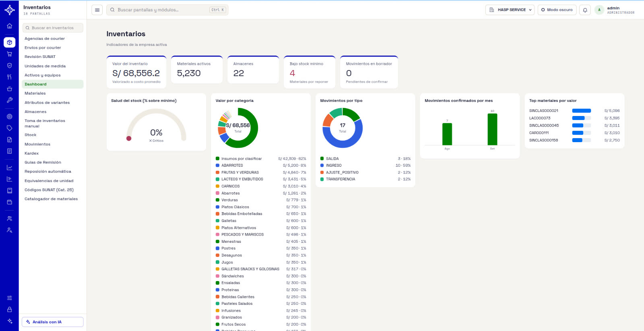This screenshot has width=644, height=331.
Task: Open Guías de Remisión menu item
Action: click(53, 163)
